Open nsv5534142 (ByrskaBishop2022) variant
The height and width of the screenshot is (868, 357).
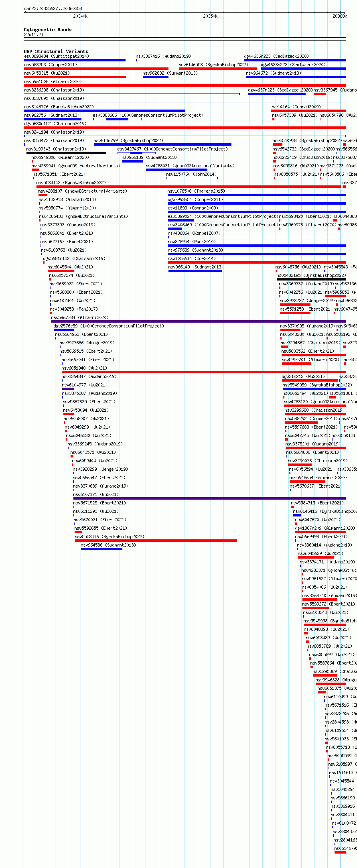(x=71, y=183)
